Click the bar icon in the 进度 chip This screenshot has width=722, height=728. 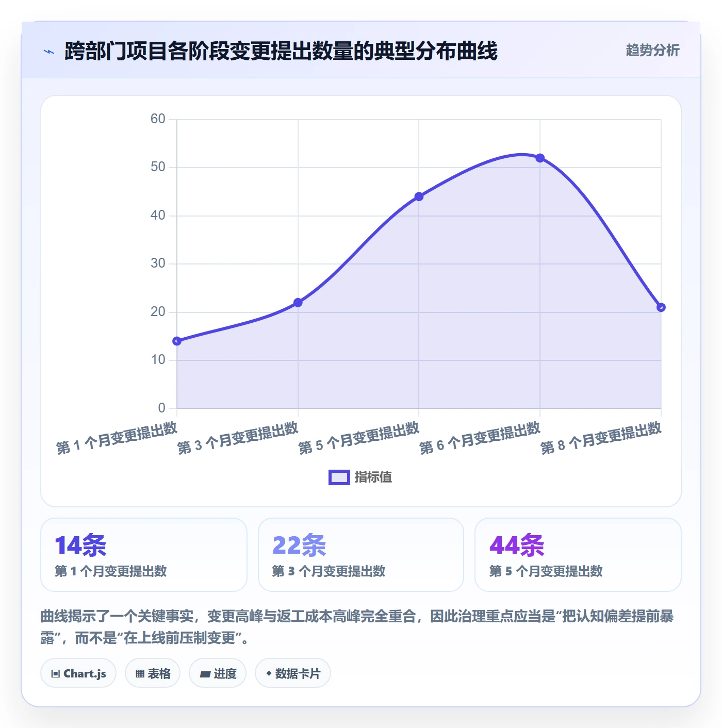point(205,674)
